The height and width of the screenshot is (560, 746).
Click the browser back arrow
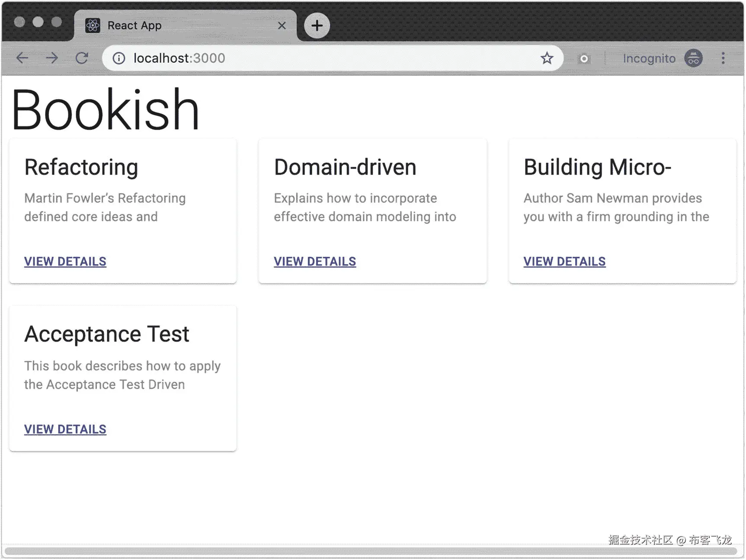coord(22,58)
